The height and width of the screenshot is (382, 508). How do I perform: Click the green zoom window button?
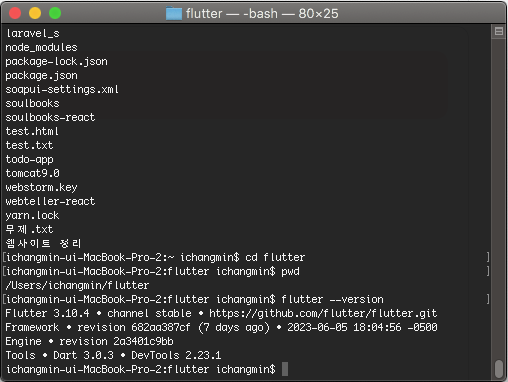55,13
